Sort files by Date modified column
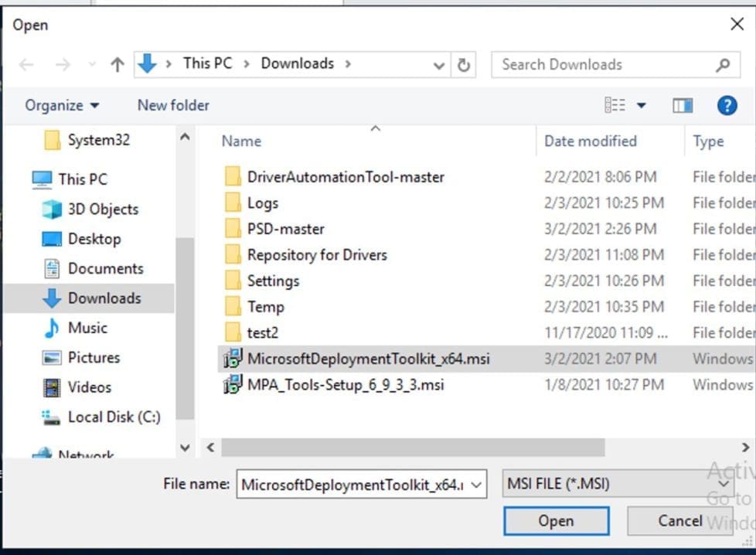This screenshot has width=756, height=555. coord(591,141)
